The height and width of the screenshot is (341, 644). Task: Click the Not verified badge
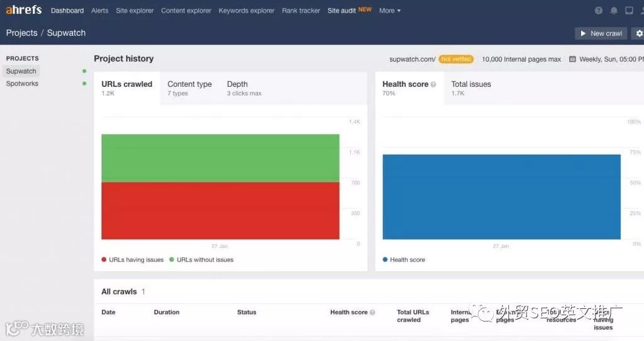(x=456, y=59)
